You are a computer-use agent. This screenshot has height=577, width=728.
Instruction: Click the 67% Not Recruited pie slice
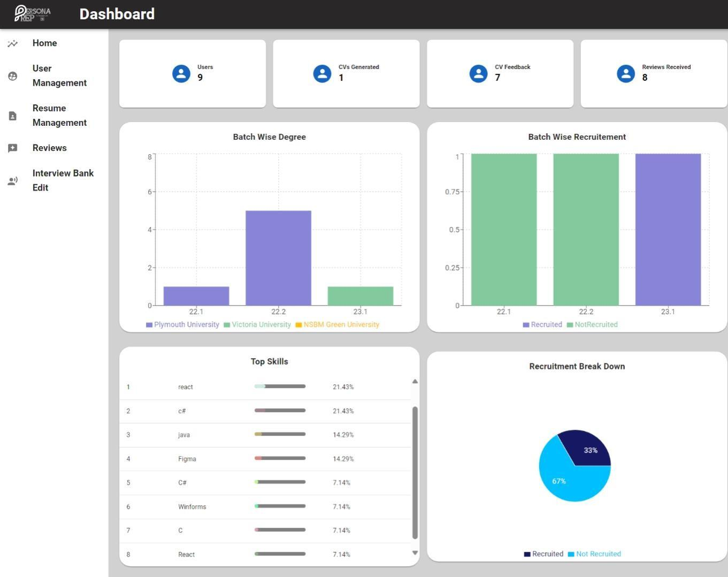562,479
